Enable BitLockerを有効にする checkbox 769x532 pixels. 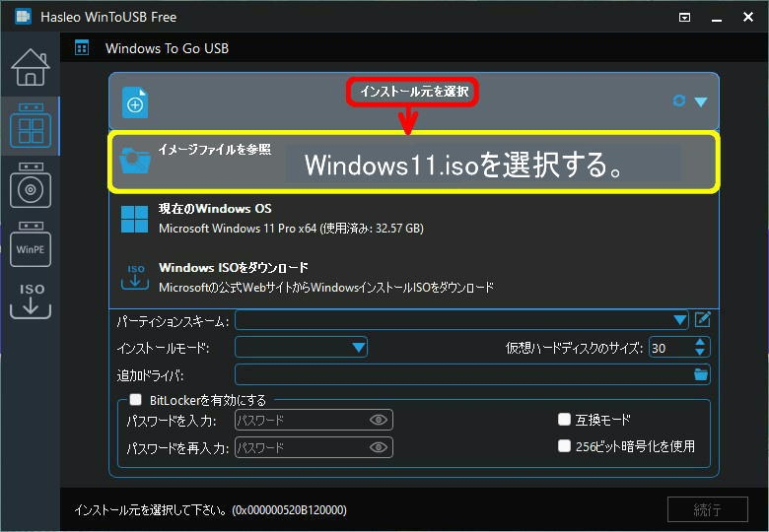(135, 400)
